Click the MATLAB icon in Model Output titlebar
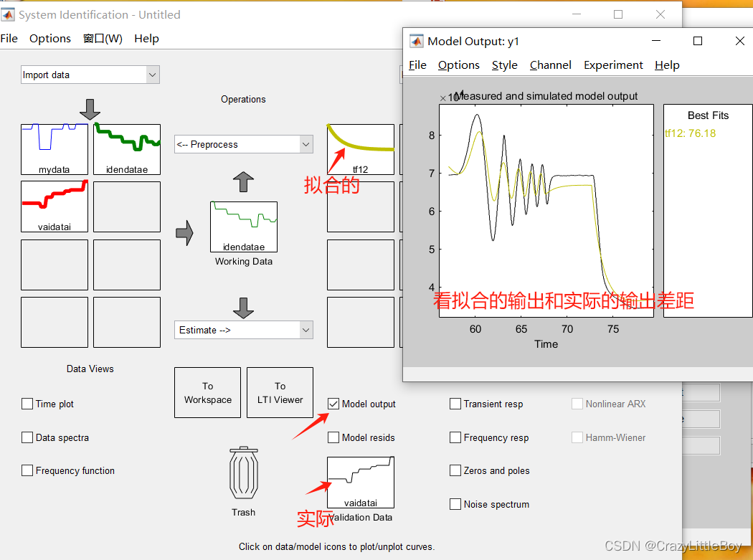The height and width of the screenshot is (560, 753). click(416, 41)
